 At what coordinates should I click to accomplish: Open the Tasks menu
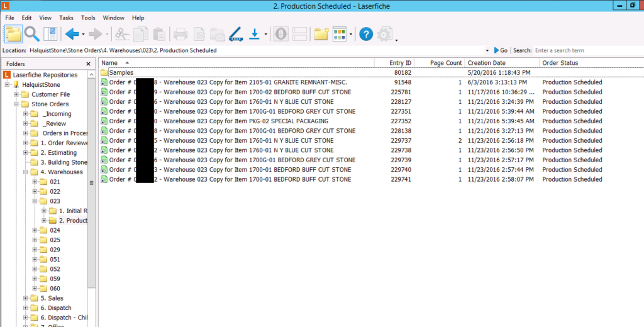point(66,18)
